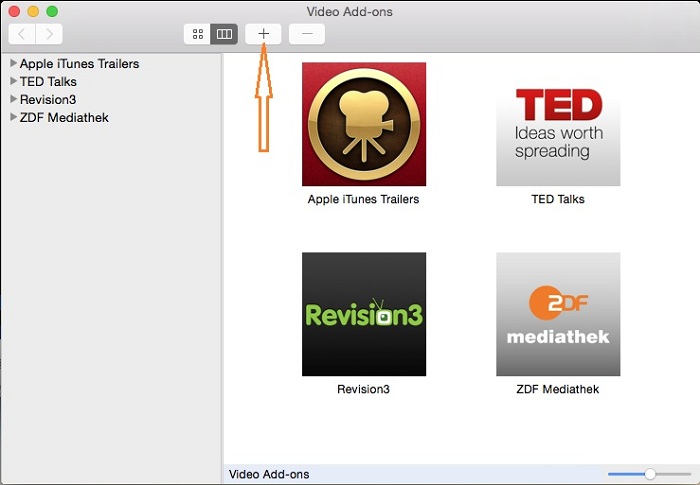Image resolution: width=700 pixels, height=485 pixels.
Task: Click the forward navigation arrow
Action: coord(49,34)
